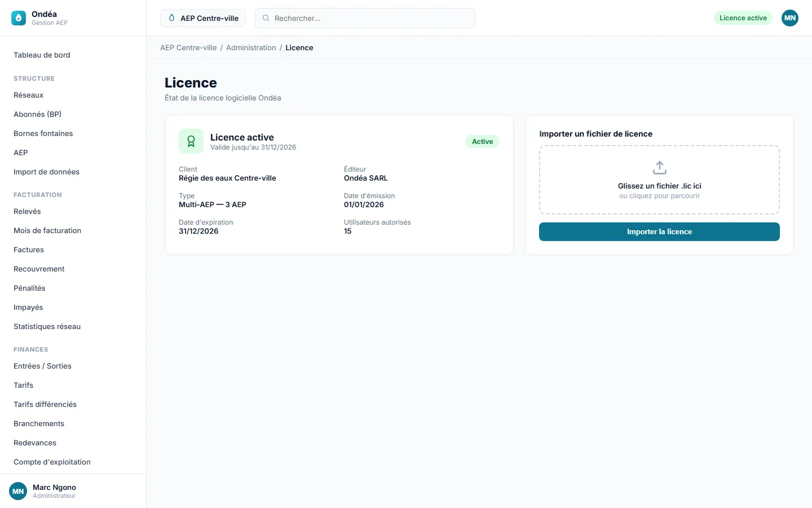Open the AEP sidebar item
Screen dimensions: 812x508
click(73, 152)
